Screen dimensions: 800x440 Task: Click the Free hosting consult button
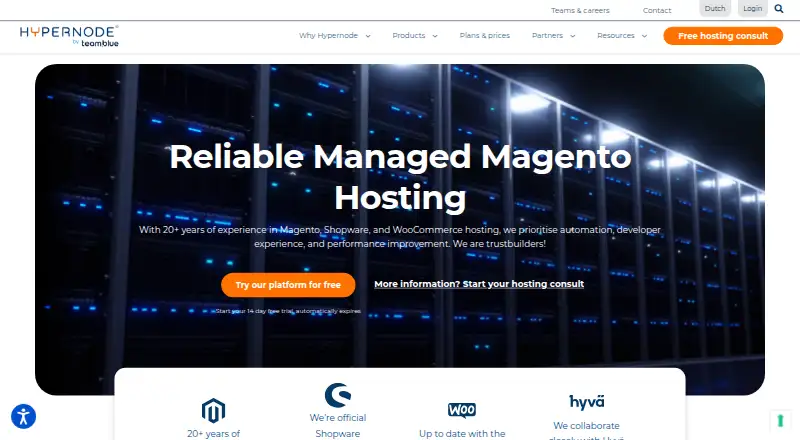pyautogui.click(x=723, y=36)
